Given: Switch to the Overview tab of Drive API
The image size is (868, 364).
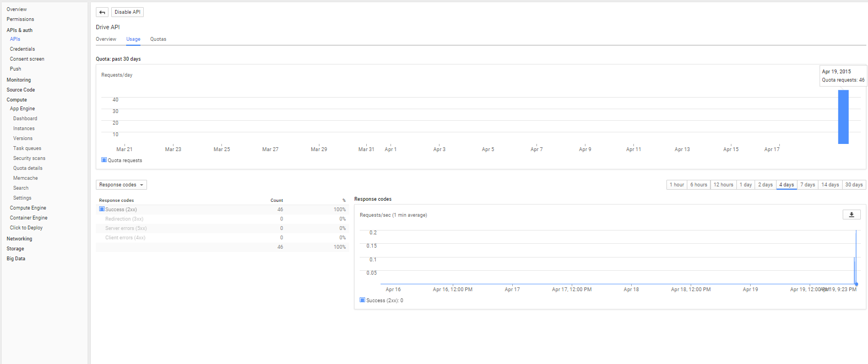Looking at the screenshot, I should (106, 39).
